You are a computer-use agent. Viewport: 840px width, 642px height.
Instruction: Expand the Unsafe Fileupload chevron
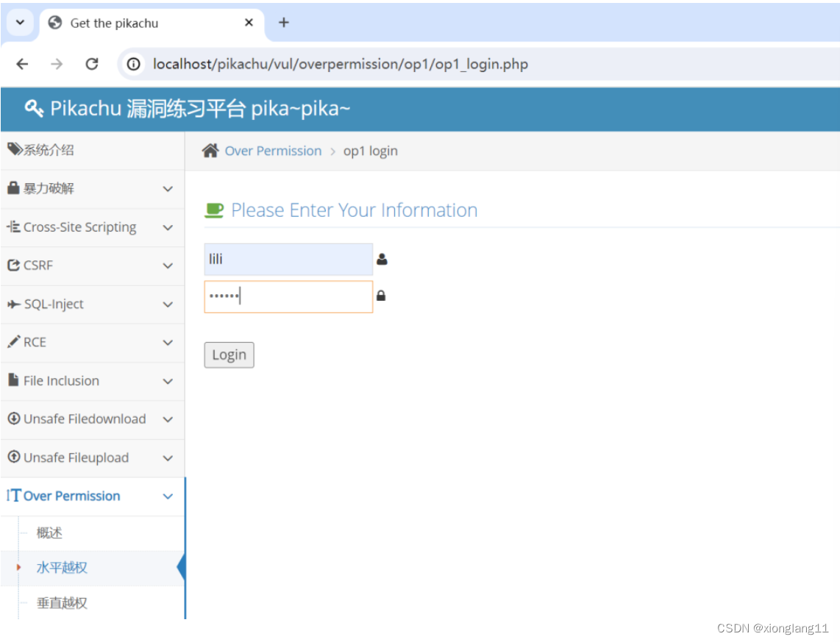[168, 458]
